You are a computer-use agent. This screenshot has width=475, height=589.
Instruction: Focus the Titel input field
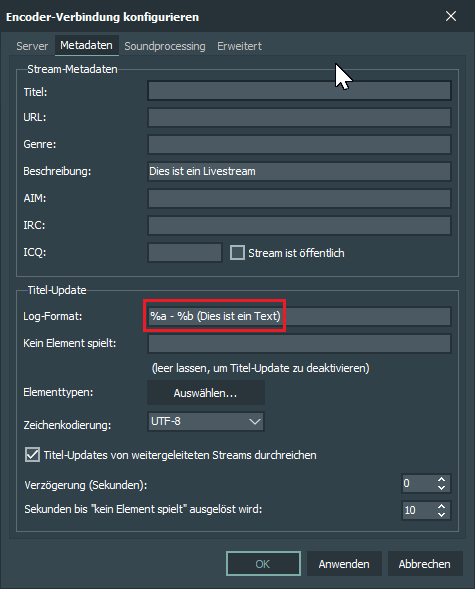point(299,91)
